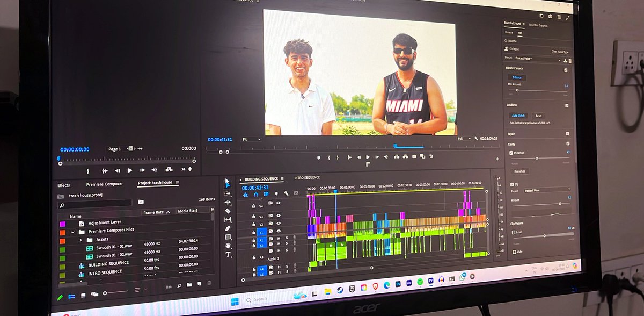The height and width of the screenshot is (316, 644).
Task: Select the Hand tool
Action: click(228, 246)
